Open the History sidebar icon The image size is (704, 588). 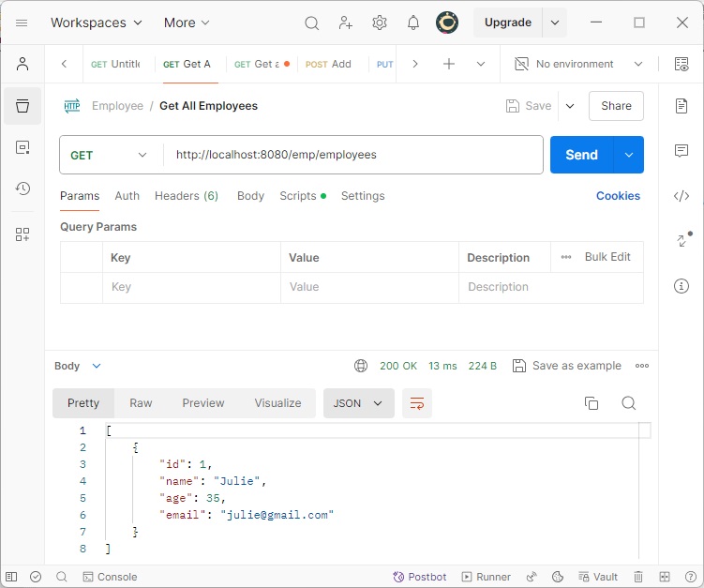click(22, 188)
